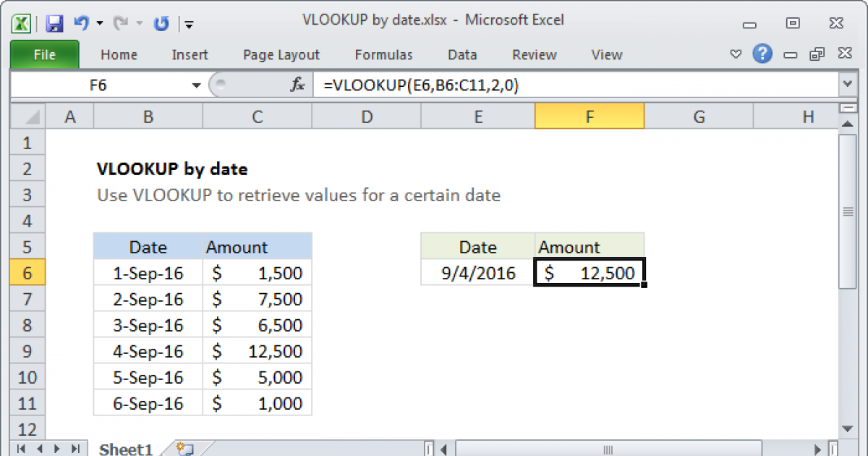Open the Name Box dropdown arrow
This screenshot has height=456, width=868.
pos(196,85)
